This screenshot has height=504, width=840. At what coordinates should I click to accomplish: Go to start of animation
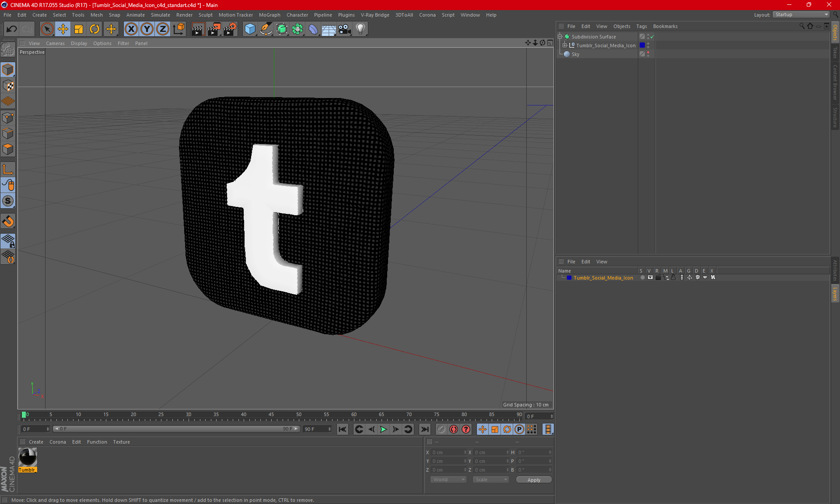click(343, 429)
